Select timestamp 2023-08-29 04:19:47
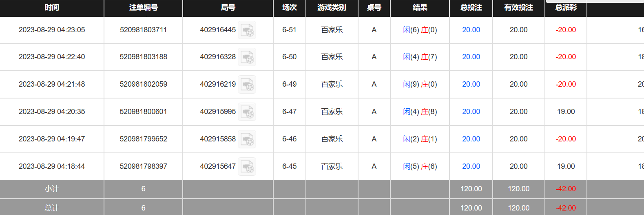 point(52,139)
